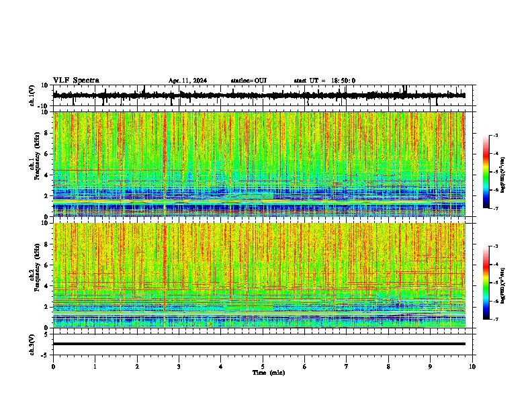Click the ch.3 flat voltage trace
Image resolution: width=532 pixels, height=411 pixels.
259,344
